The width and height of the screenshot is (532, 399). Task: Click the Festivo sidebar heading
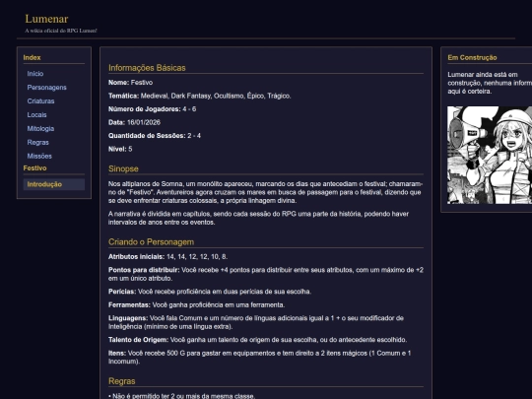pos(34,168)
